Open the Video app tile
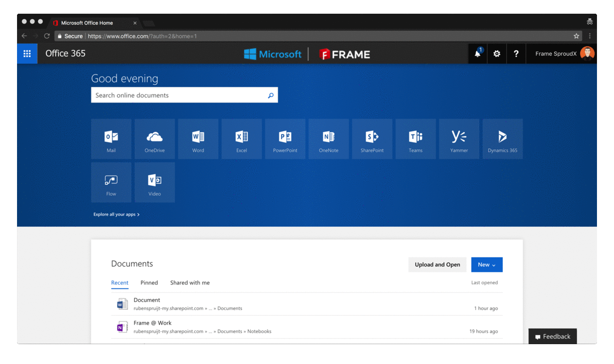The height and width of the screenshot is (364, 614). (155, 182)
